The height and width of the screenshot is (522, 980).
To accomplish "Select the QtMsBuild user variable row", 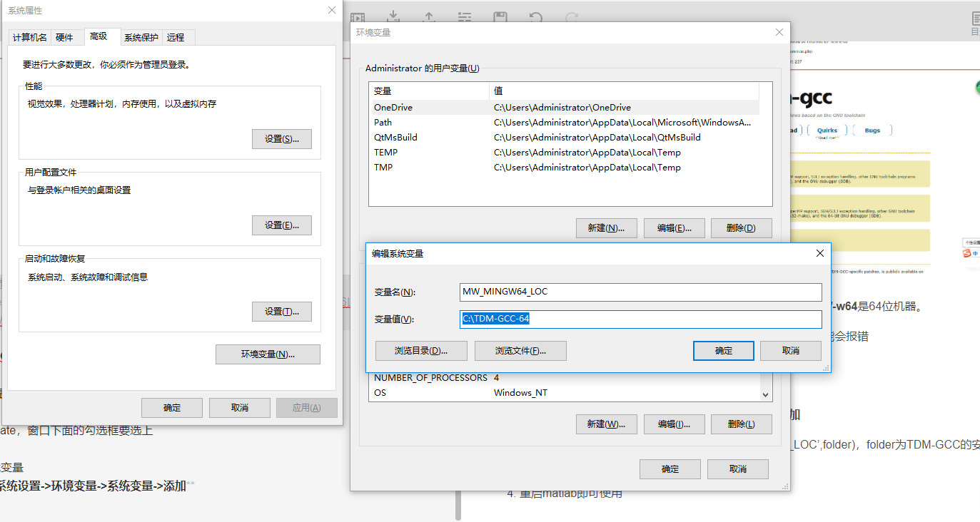I will click(564, 138).
